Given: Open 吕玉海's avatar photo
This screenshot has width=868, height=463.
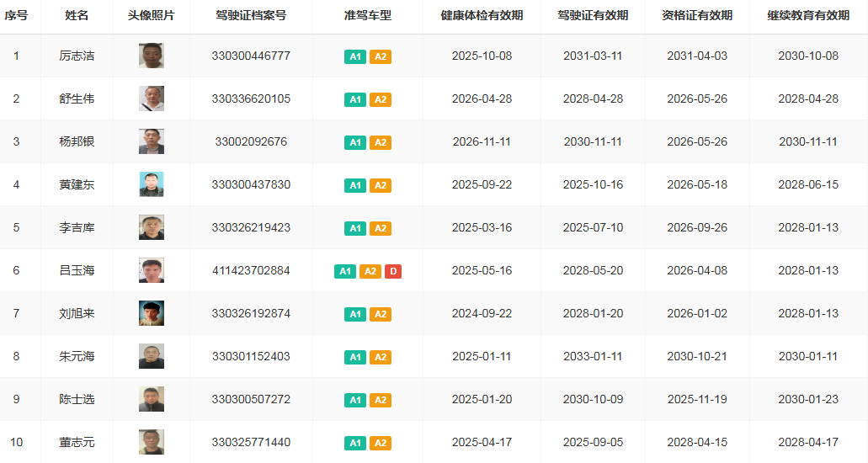Looking at the screenshot, I should coord(152,270).
